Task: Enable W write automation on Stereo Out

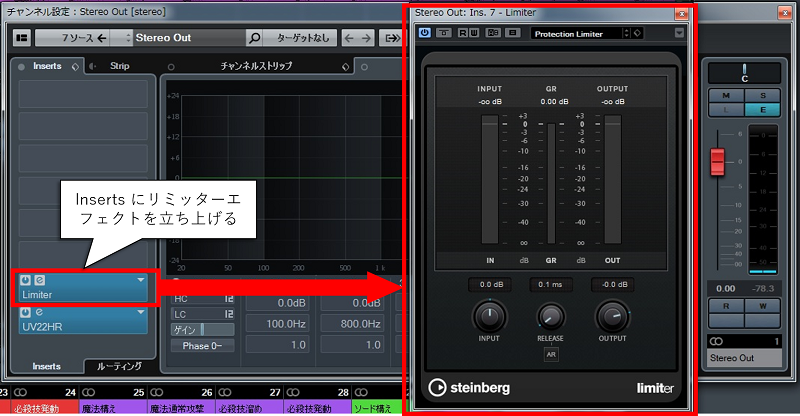Action: click(763, 306)
